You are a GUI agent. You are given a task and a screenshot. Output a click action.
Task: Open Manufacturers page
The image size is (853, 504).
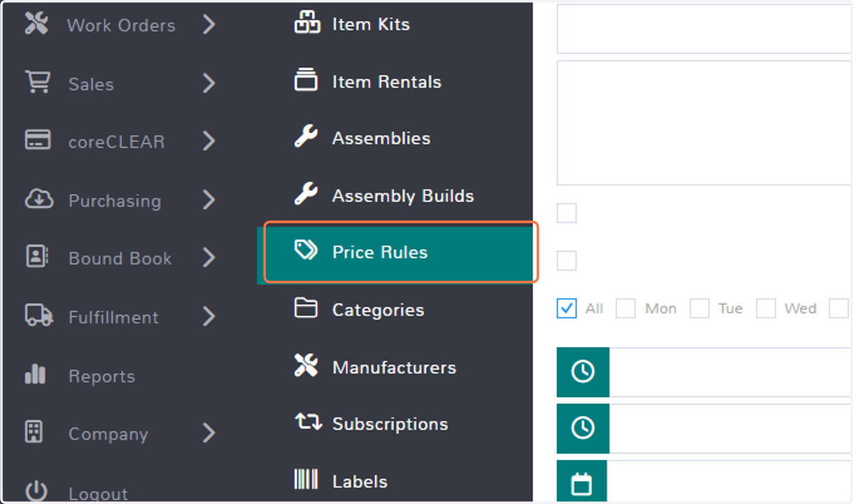pos(395,368)
